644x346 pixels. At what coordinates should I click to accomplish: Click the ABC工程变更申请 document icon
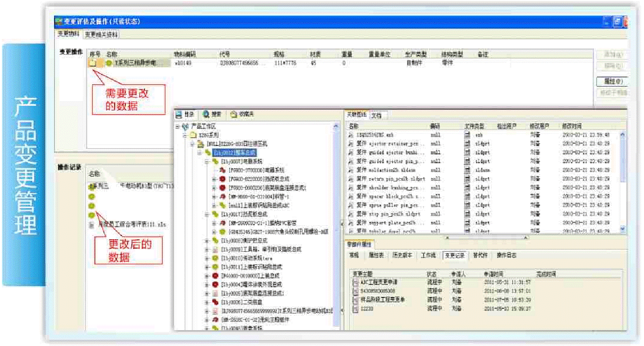coord(356,283)
